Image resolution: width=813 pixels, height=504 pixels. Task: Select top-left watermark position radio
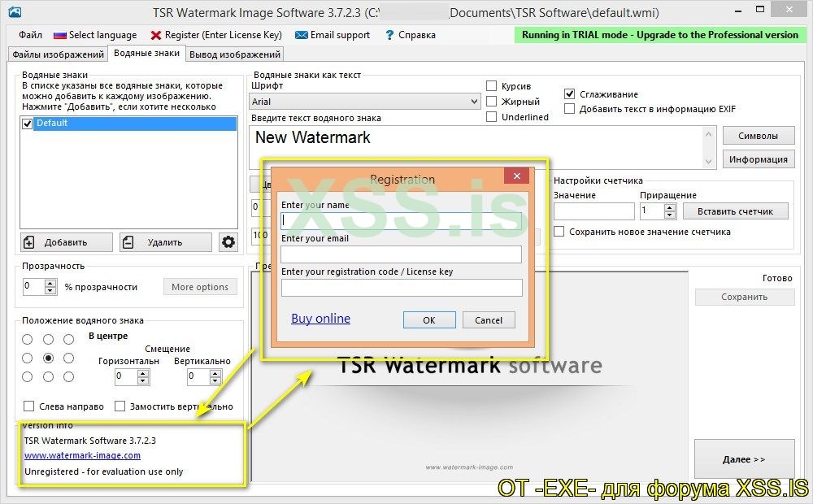tap(28, 339)
